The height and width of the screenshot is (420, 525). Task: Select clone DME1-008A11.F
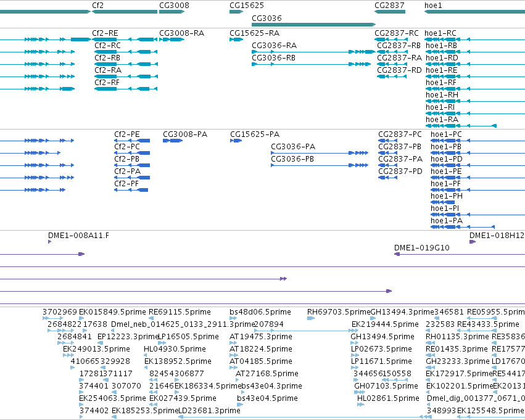pos(79,236)
